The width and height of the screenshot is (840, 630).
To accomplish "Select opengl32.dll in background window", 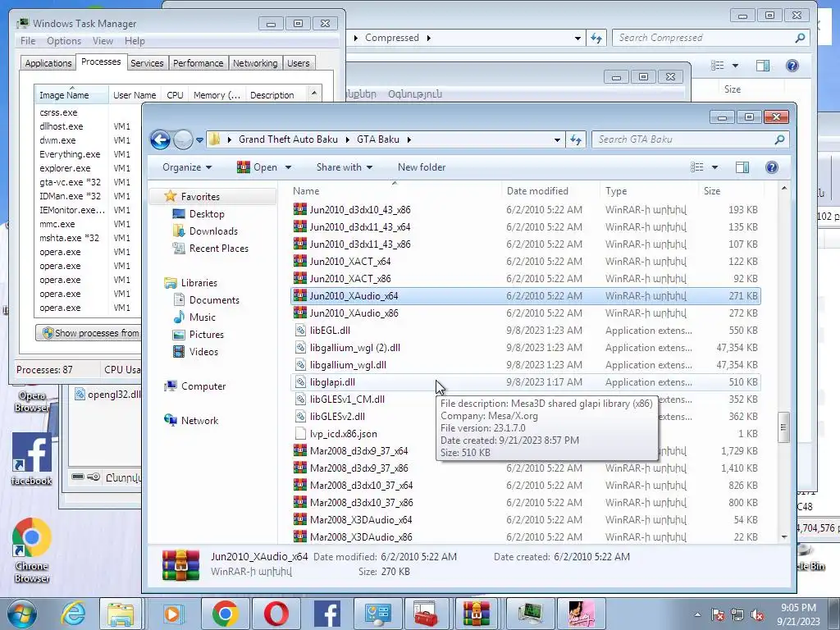I will click(107, 395).
